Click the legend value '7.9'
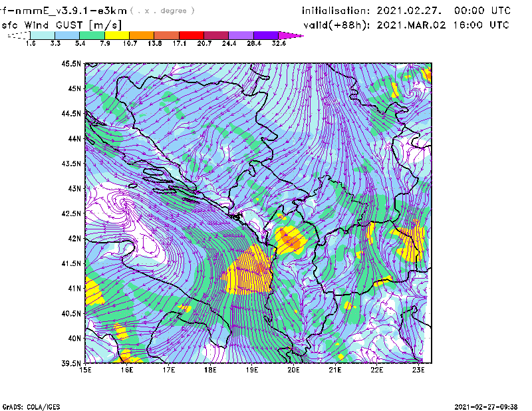This screenshot has width=532, height=411. pyautogui.click(x=105, y=43)
